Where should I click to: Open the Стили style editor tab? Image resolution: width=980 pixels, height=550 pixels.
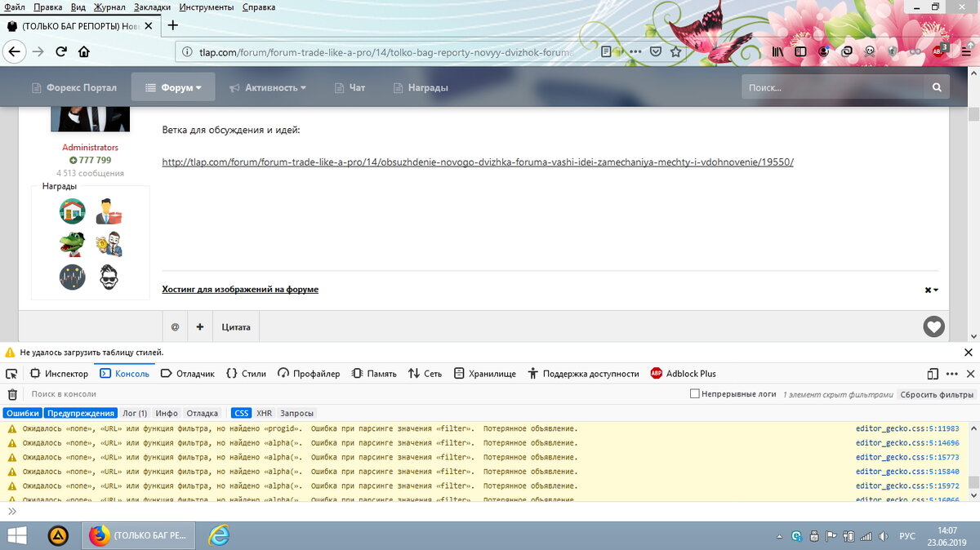coord(246,374)
